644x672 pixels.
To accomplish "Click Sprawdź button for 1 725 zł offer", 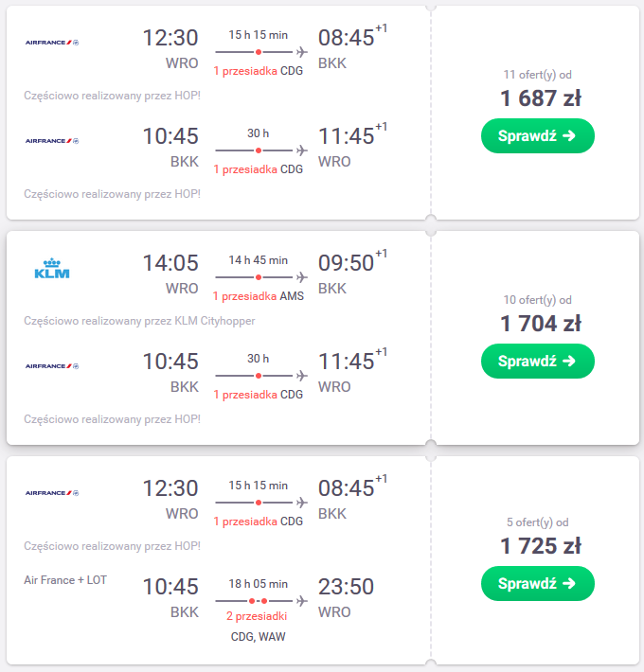I will (x=538, y=583).
